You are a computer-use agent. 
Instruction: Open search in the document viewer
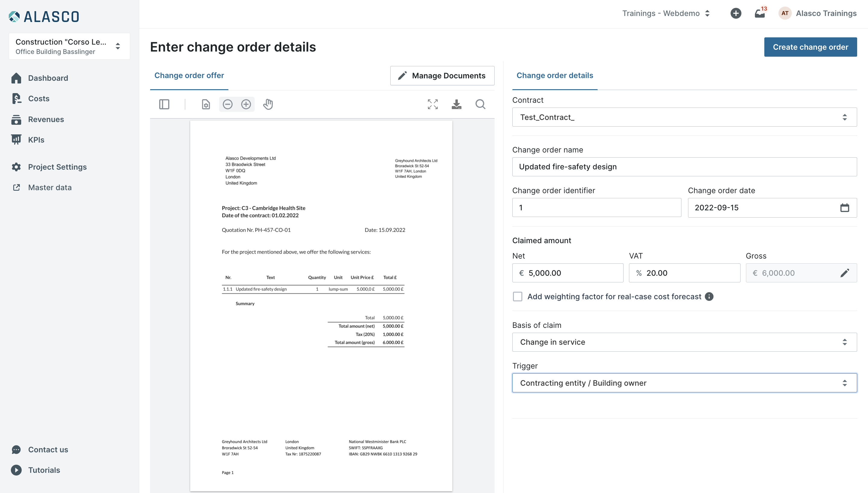[480, 104]
